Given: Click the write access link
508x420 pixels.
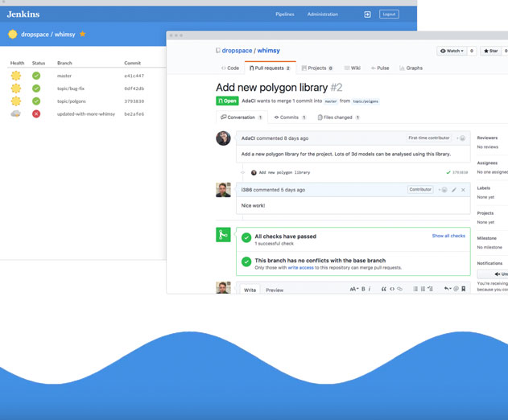Looking at the screenshot, I should point(300,267).
